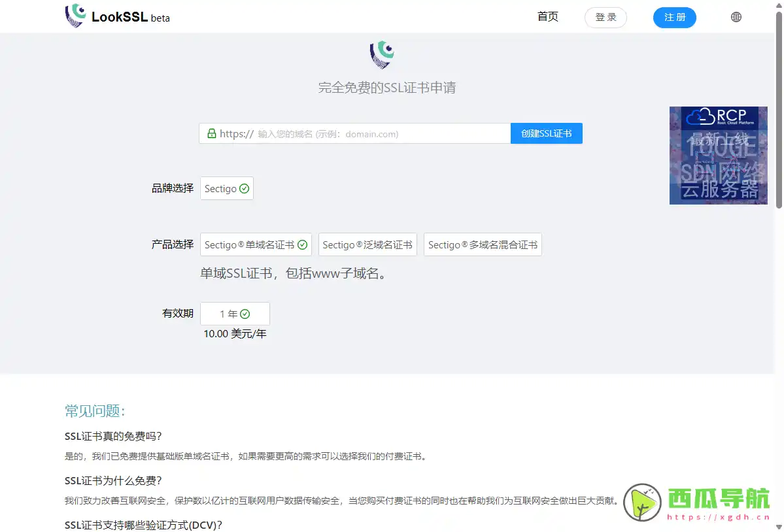Image resolution: width=784 pixels, height=532 pixels.
Task: Select the Sectigo®多域名混合证书 option
Action: 483,244
